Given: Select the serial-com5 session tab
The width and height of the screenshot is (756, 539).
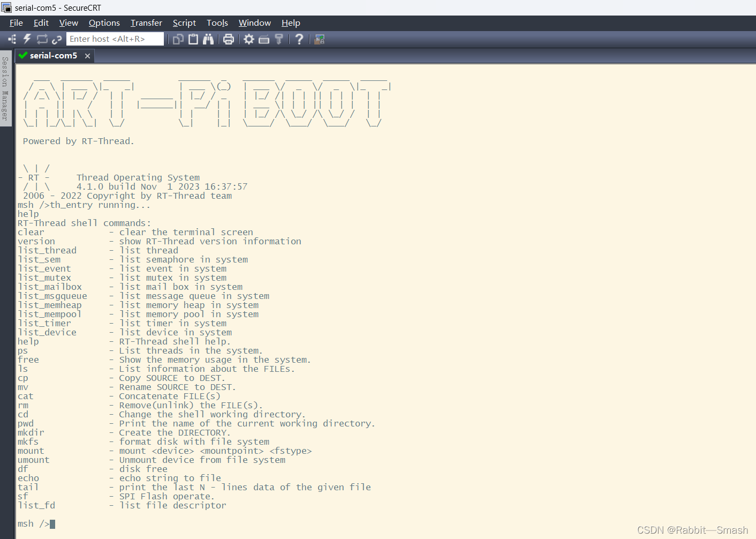Looking at the screenshot, I should [x=54, y=55].
